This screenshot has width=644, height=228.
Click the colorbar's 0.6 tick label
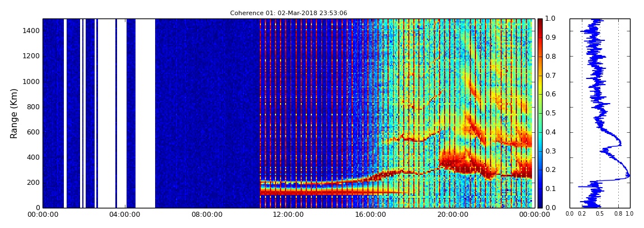551,94
